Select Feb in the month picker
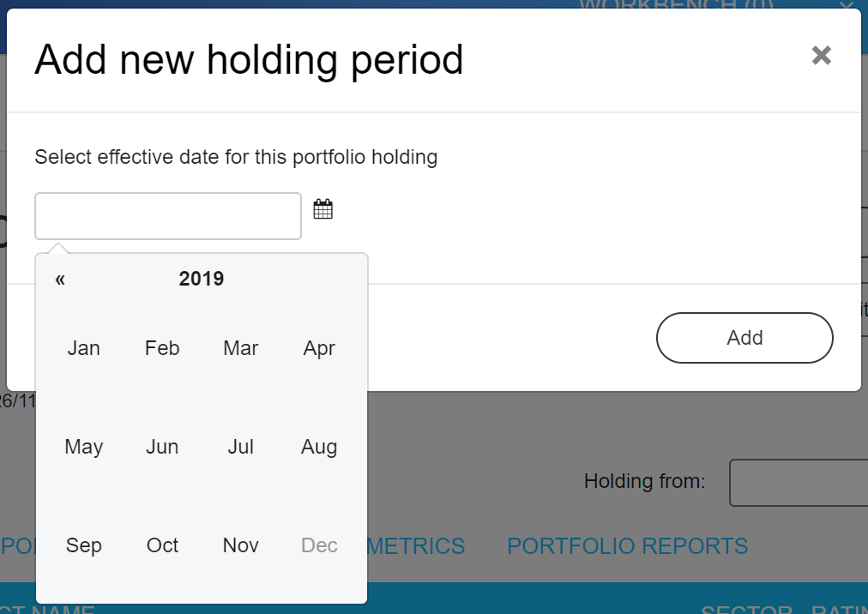This screenshot has width=868, height=614. click(x=162, y=348)
